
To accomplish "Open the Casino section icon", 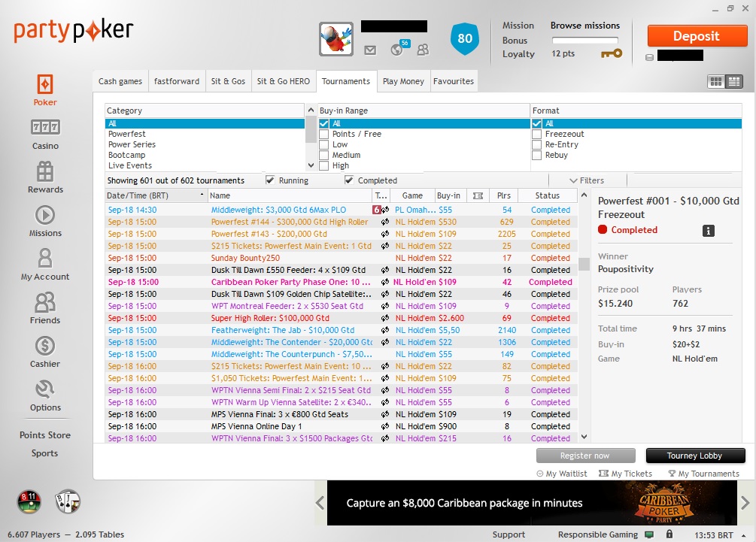I will (45, 127).
